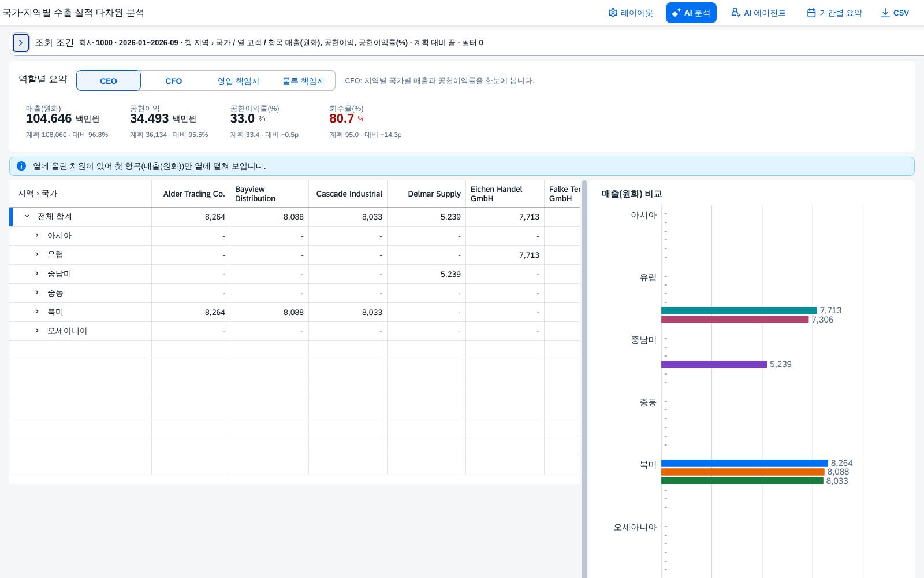Screen dimensions: 924x578
Task: Open the 레이아웃 settings button
Action: 630,13
